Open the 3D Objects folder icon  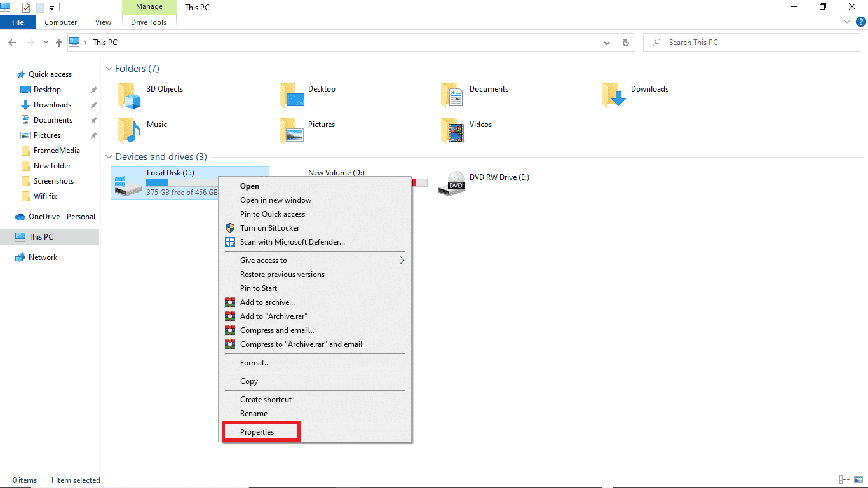(129, 95)
